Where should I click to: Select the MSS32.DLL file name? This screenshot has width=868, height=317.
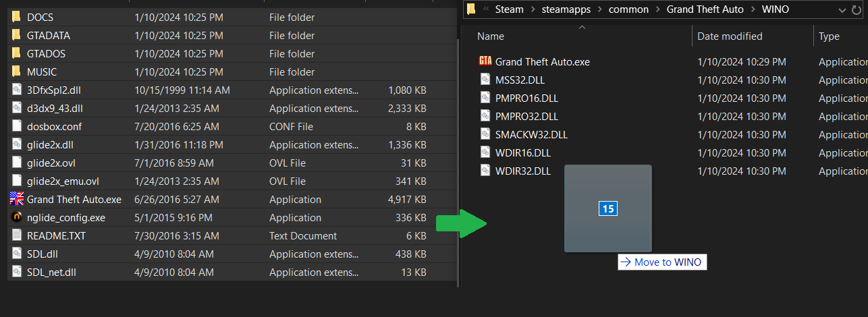click(520, 80)
